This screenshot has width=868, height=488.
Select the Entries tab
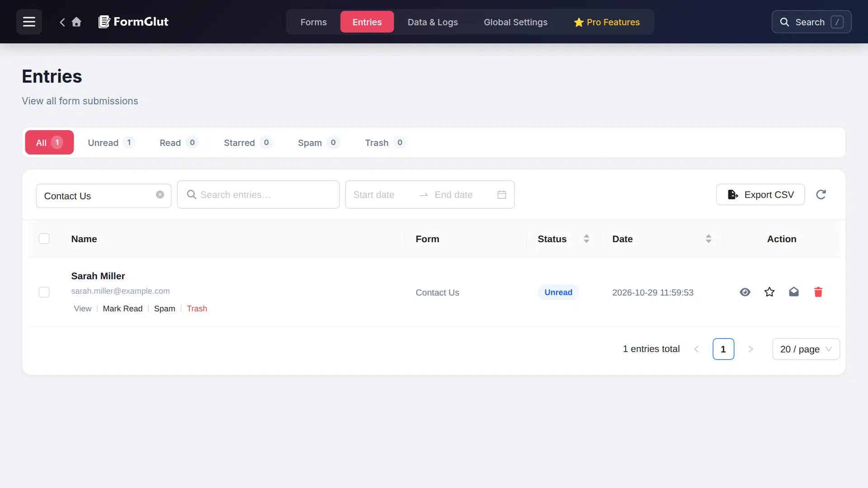click(367, 22)
